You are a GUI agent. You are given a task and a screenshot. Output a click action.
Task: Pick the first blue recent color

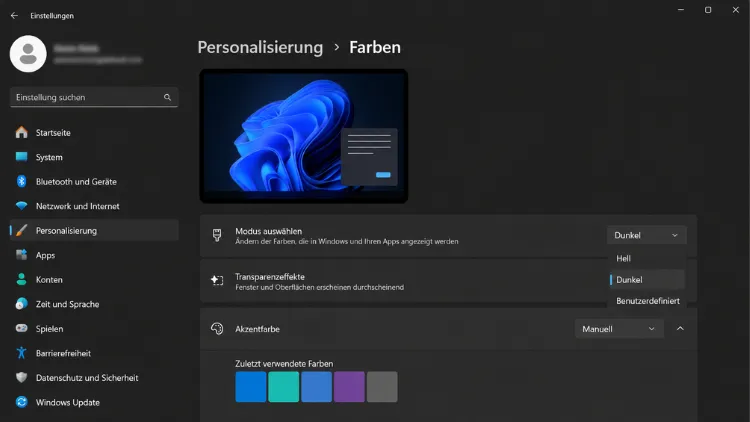251,387
